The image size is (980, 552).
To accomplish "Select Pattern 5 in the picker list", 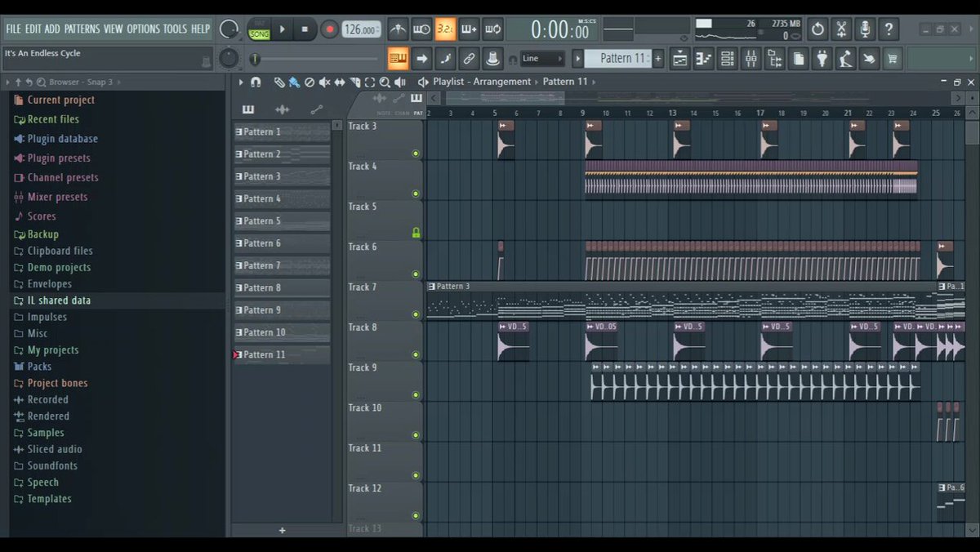I will pos(282,221).
